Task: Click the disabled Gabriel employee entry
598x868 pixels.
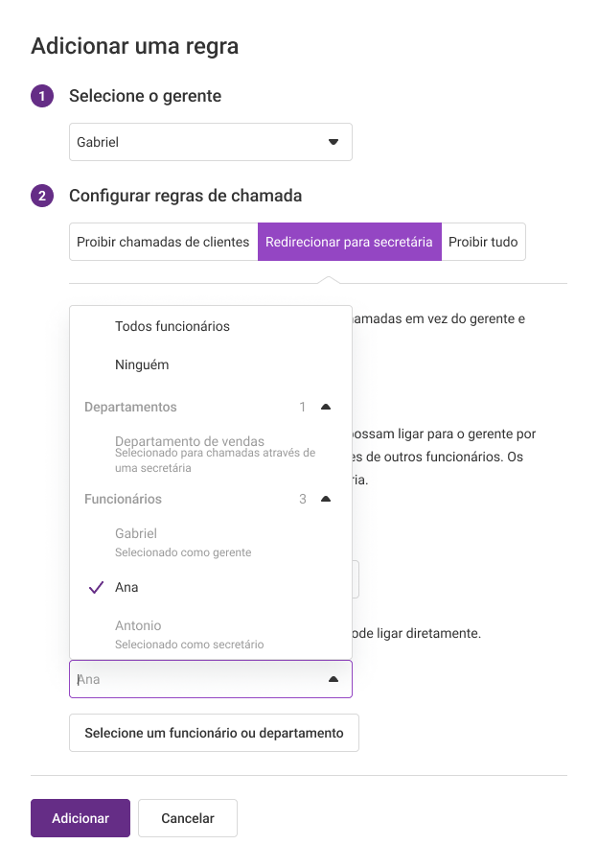Action: point(211,542)
